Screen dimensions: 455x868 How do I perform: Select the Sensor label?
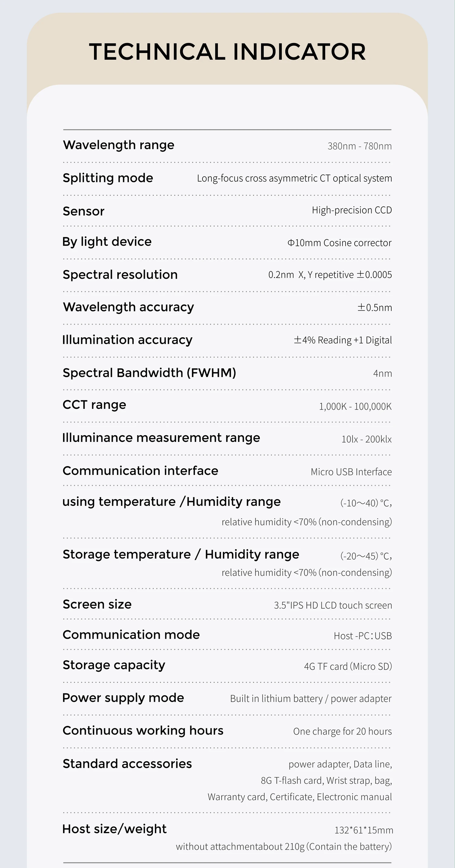(84, 211)
